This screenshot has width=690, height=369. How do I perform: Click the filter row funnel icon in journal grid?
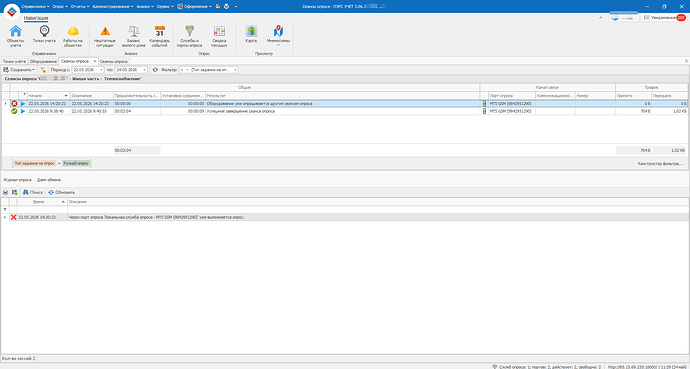coord(5,209)
